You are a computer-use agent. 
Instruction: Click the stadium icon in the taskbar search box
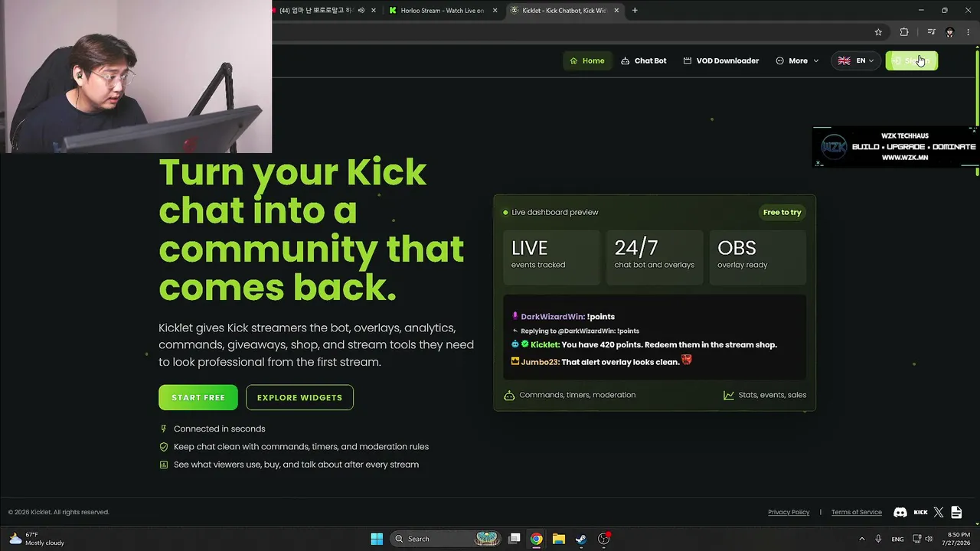[x=487, y=539]
